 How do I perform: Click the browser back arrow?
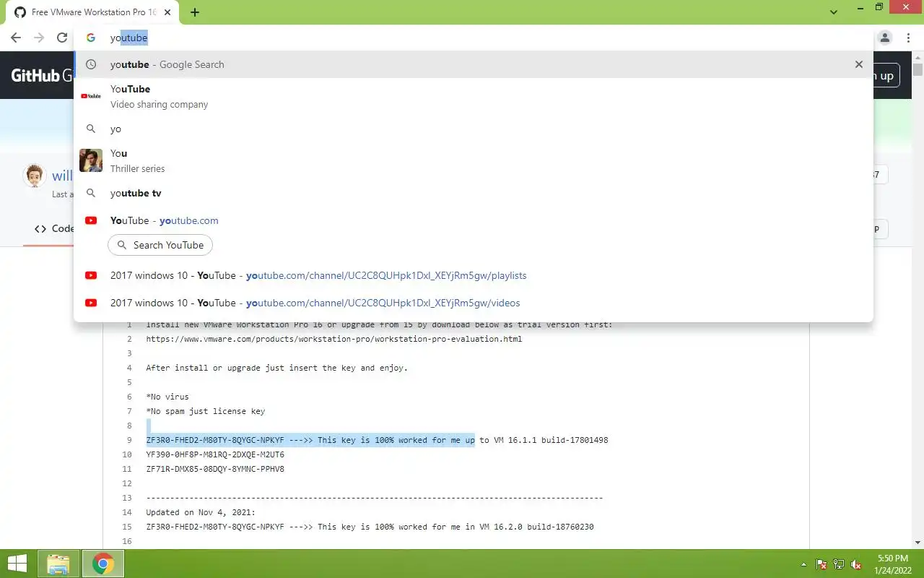16,38
